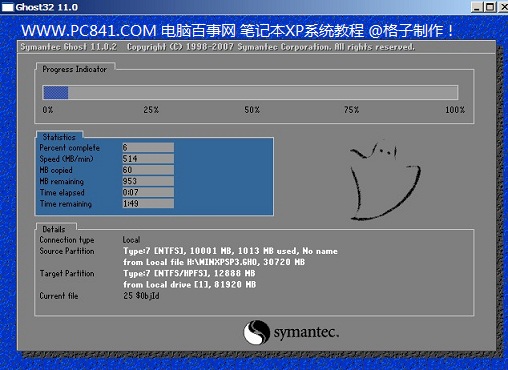Screen dimensions: 508x370
Task: Click the Symantec Ghost 11.0.2 copyright line
Action: click(x=218, y=47)
